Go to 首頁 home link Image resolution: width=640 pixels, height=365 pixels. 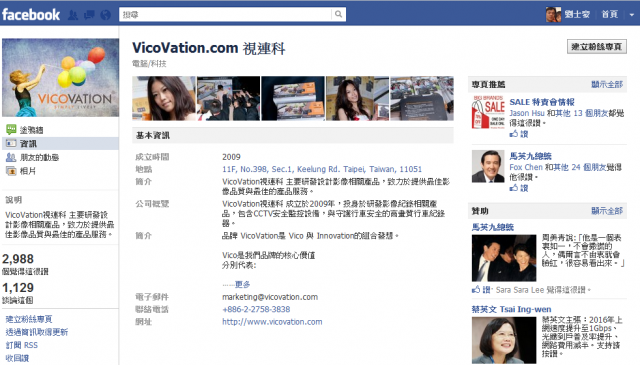point(610,14)
